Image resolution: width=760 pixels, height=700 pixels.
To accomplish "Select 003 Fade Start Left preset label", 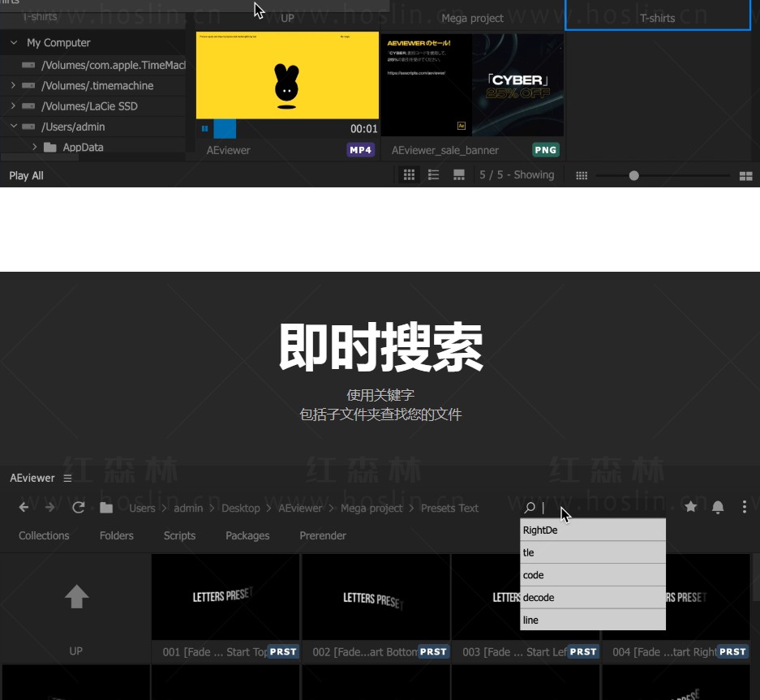I will [514, 652].
